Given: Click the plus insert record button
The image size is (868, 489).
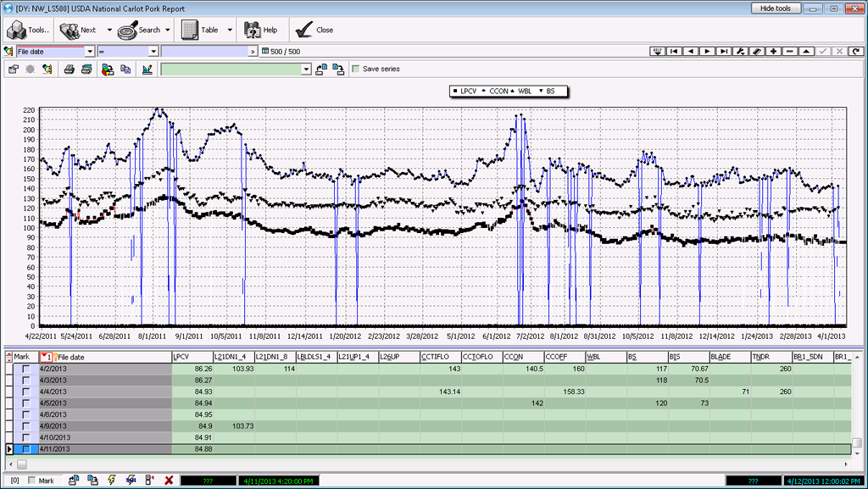Looking at the screenshot, I should [x=773, y=52].
